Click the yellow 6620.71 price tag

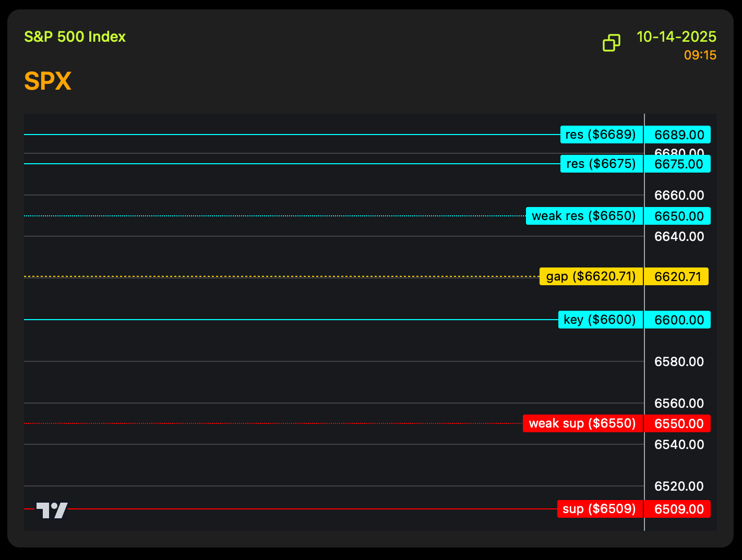tap(677, 277)
